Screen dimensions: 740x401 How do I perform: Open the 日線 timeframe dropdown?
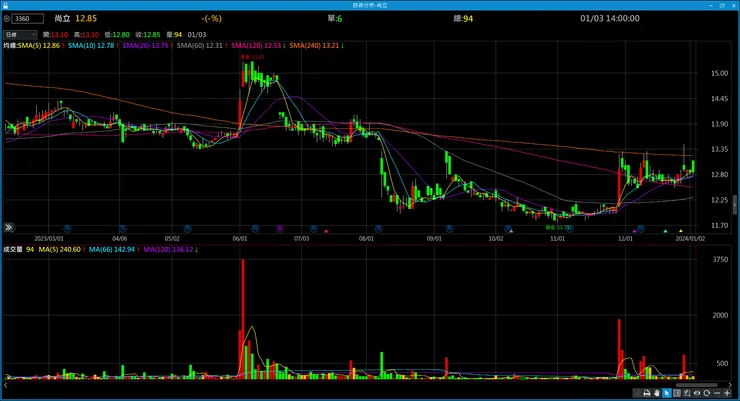tap(20, 34)
